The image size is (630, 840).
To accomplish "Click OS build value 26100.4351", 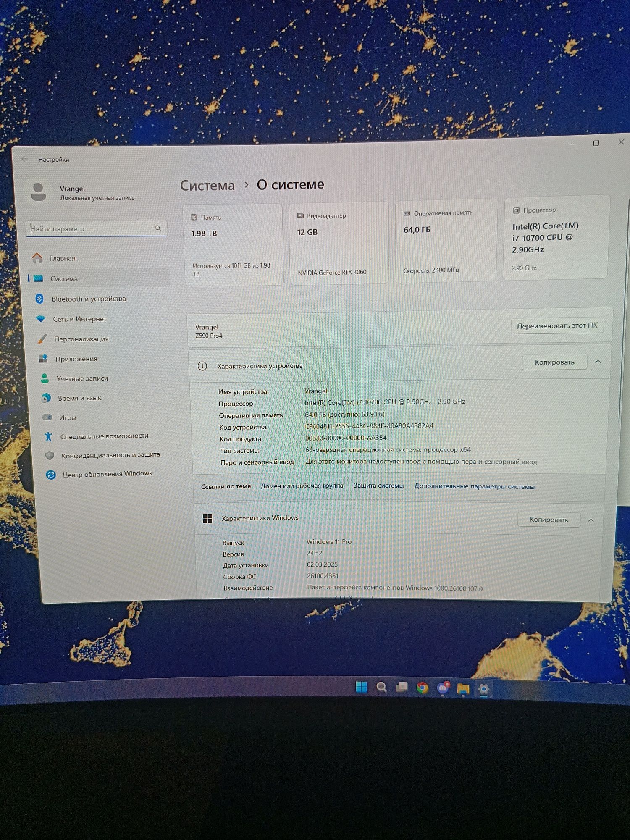I will 323,576.
